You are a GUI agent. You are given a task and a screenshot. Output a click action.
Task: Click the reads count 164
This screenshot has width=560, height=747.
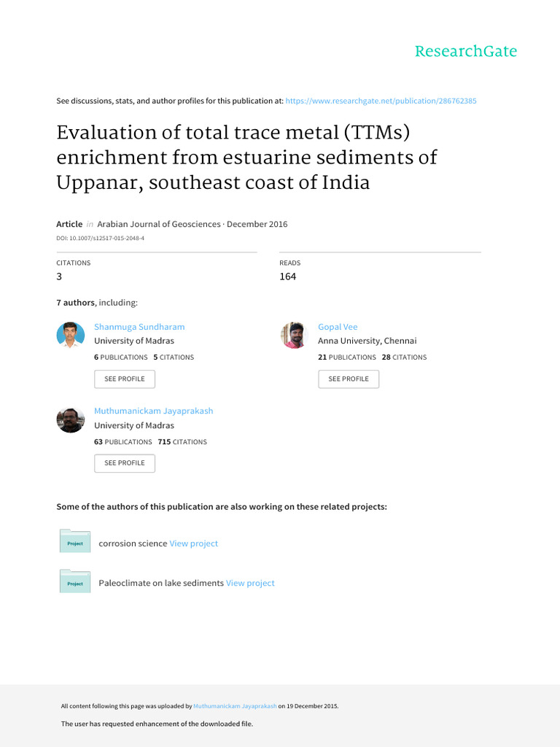tap(287, 276)
